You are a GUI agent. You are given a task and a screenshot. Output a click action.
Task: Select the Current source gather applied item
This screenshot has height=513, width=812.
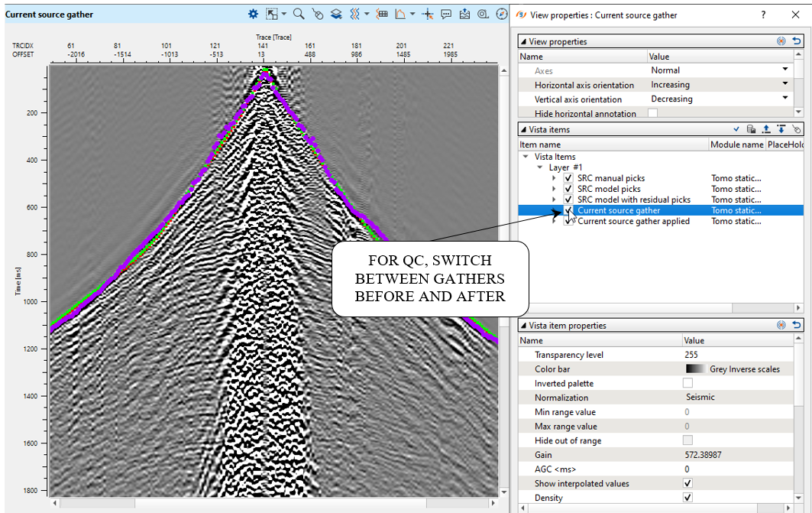pos(633,221)
